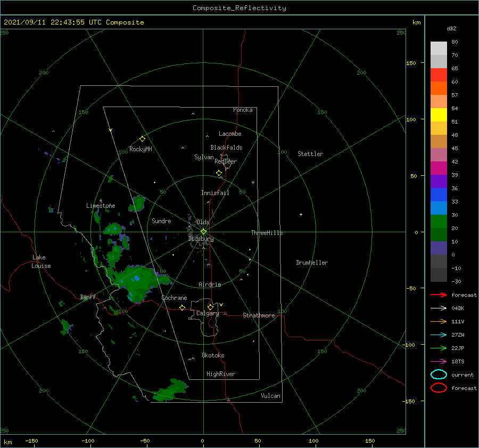Click the Innisfail label
Image resolution: width=479 pixels, height=448 pixels.
click(215, 193)
